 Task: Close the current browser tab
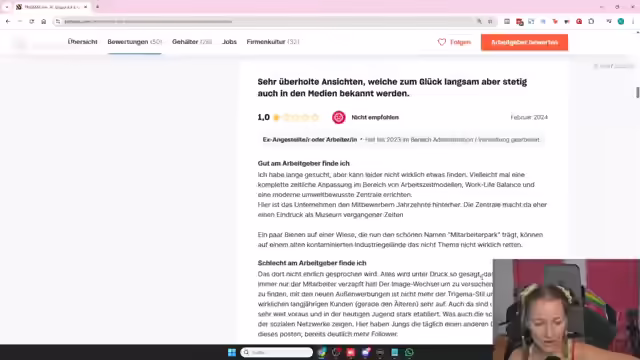click(85, 7)
